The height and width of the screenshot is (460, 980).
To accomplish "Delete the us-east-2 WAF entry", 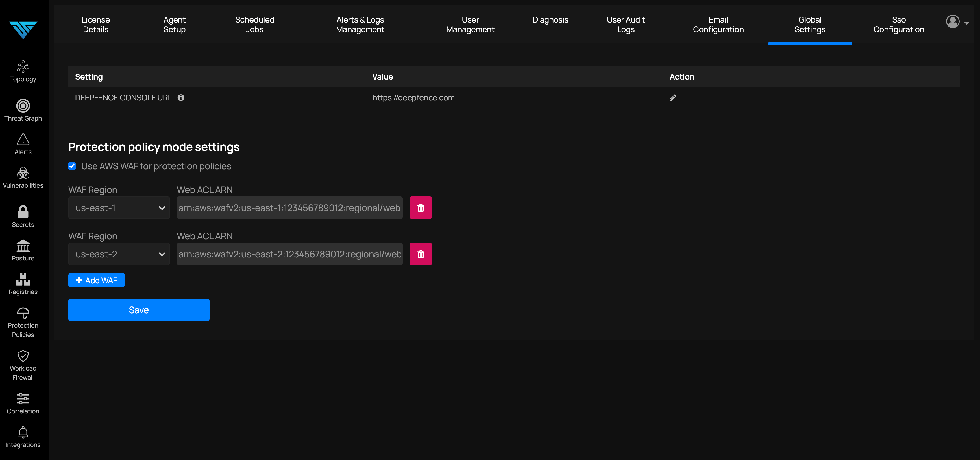I will [x=420, y=254].
